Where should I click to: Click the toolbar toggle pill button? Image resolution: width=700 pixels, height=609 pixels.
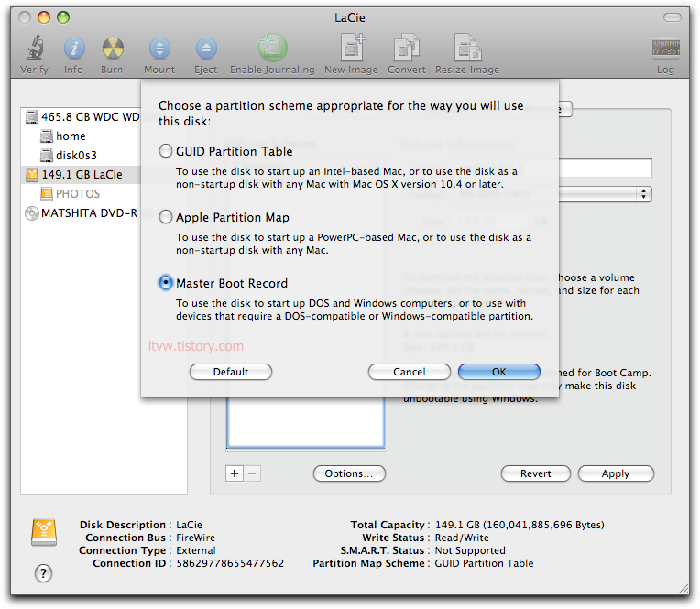[x=673, y=17]
